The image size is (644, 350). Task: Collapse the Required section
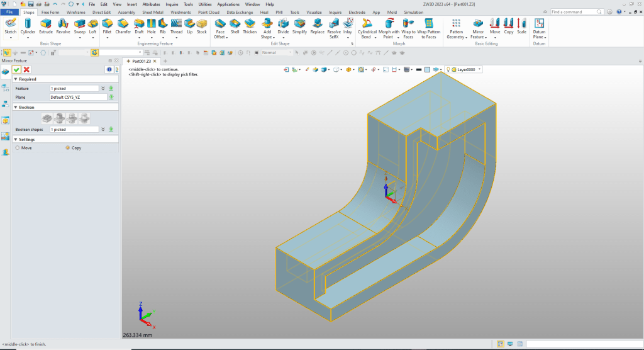point(16,79)
